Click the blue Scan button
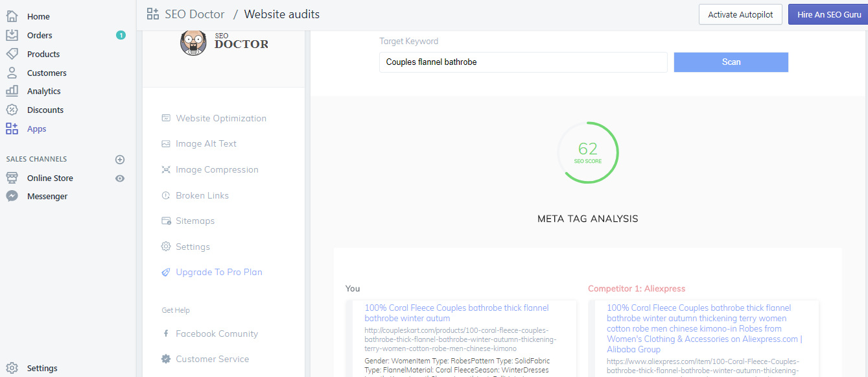Image resolution: width=868 pixels, height=377 pixels. pos(731,62)
